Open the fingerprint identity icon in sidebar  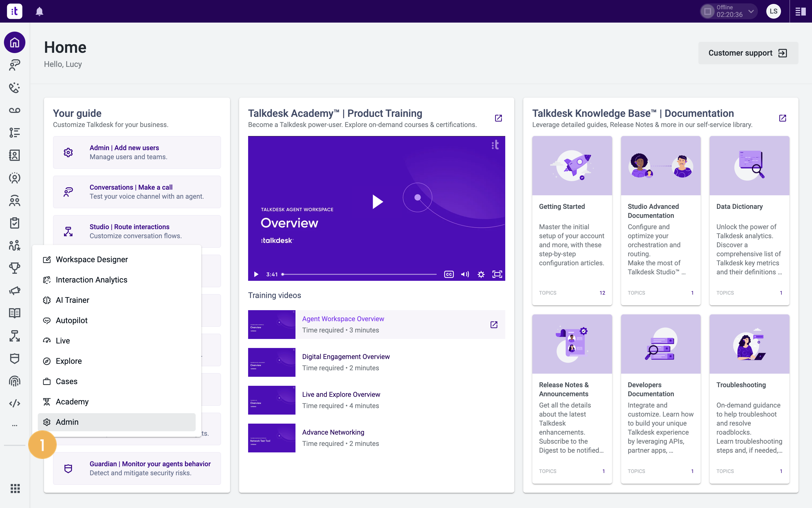tap(14, 381)
